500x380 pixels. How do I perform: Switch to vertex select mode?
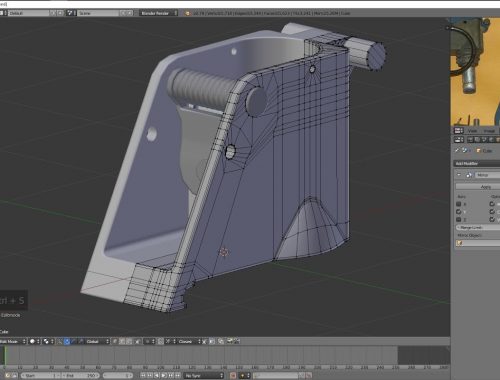click(x=115, y=341)
